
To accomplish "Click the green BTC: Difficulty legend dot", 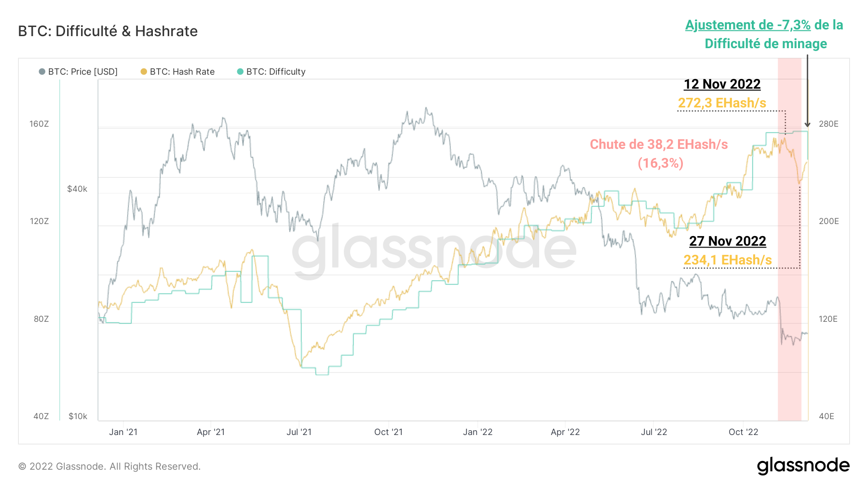I will pos(240,72).
